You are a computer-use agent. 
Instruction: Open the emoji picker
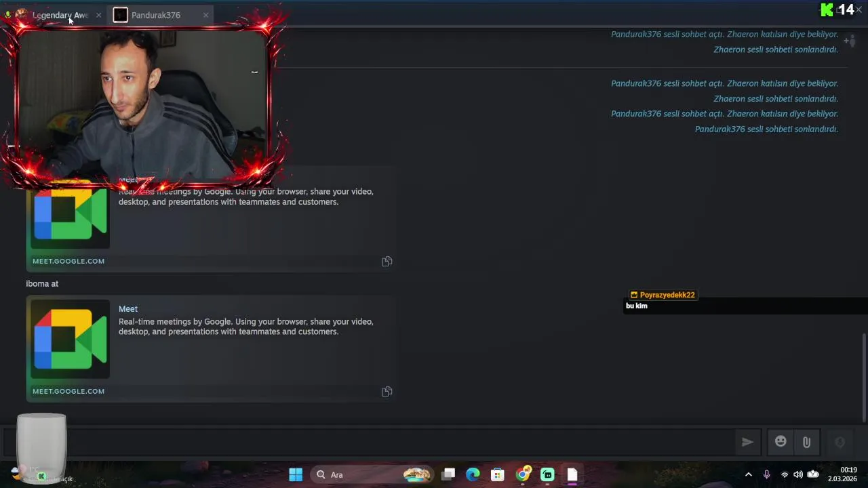point(781,442)
